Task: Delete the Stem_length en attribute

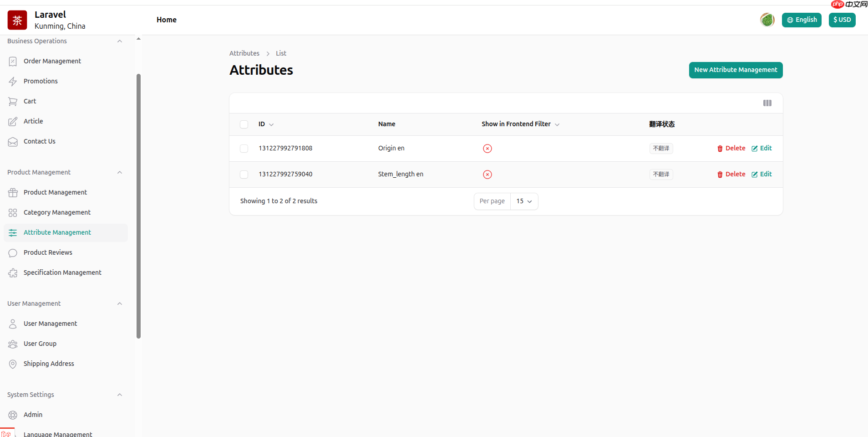Action: pos(731,175)
